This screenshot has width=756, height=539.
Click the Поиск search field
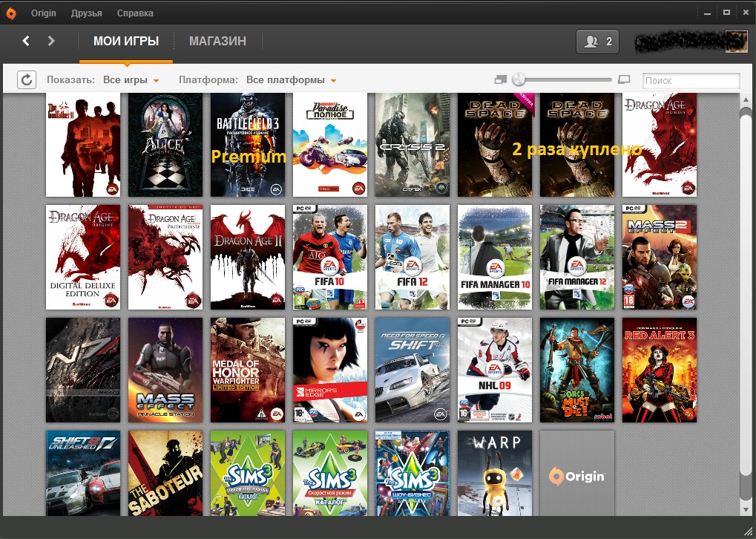691,81
